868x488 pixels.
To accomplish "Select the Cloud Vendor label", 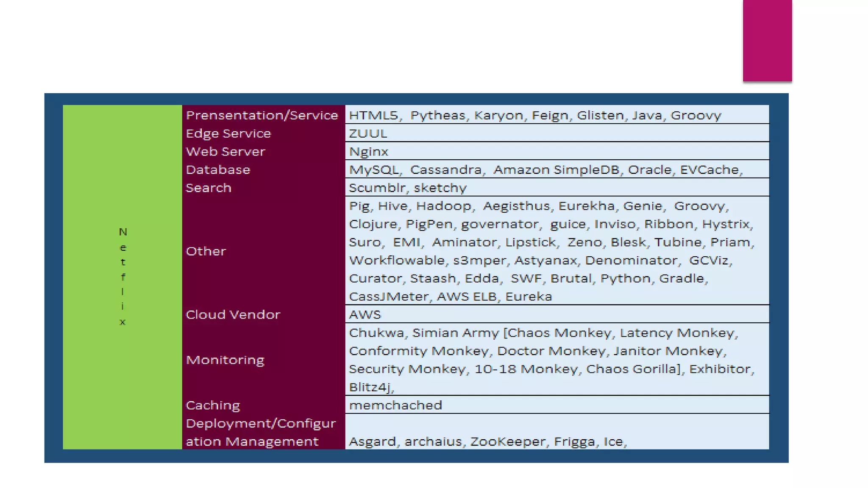I will pyautogui.click(x=233, y=315).
